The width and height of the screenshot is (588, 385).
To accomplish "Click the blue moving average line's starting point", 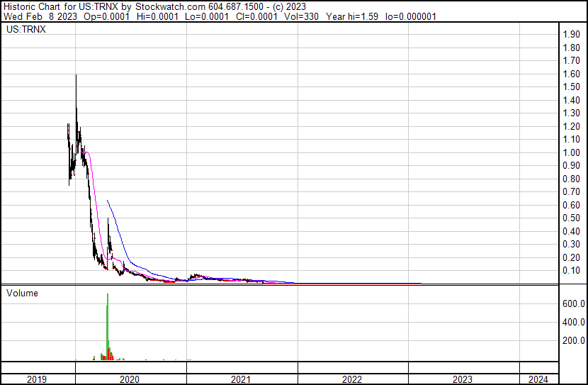I will click(x=107, y=201).
